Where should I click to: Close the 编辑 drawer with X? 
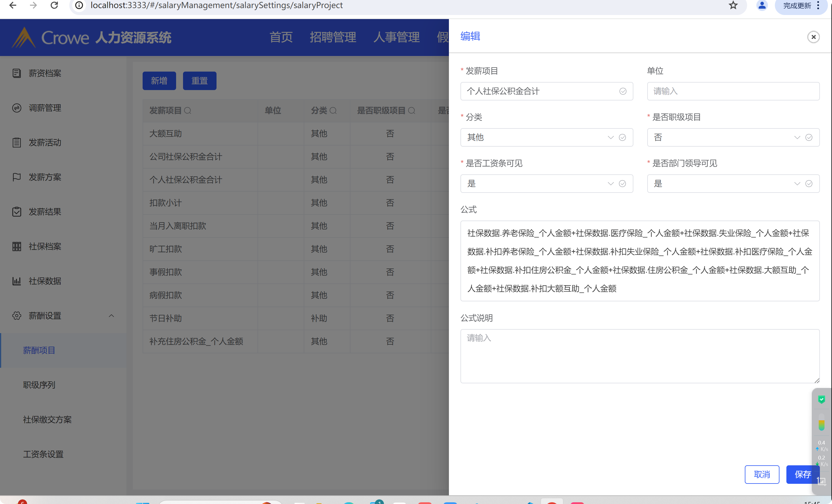coord(814,37)
